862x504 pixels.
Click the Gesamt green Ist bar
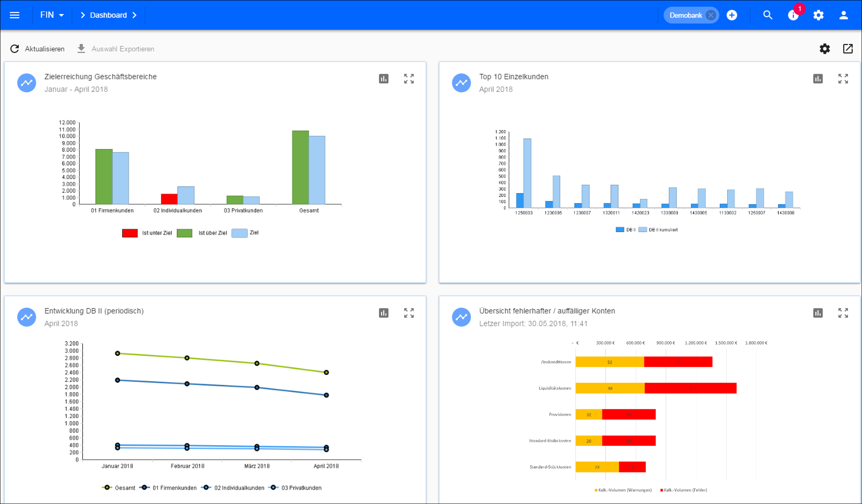click(300, 168)
